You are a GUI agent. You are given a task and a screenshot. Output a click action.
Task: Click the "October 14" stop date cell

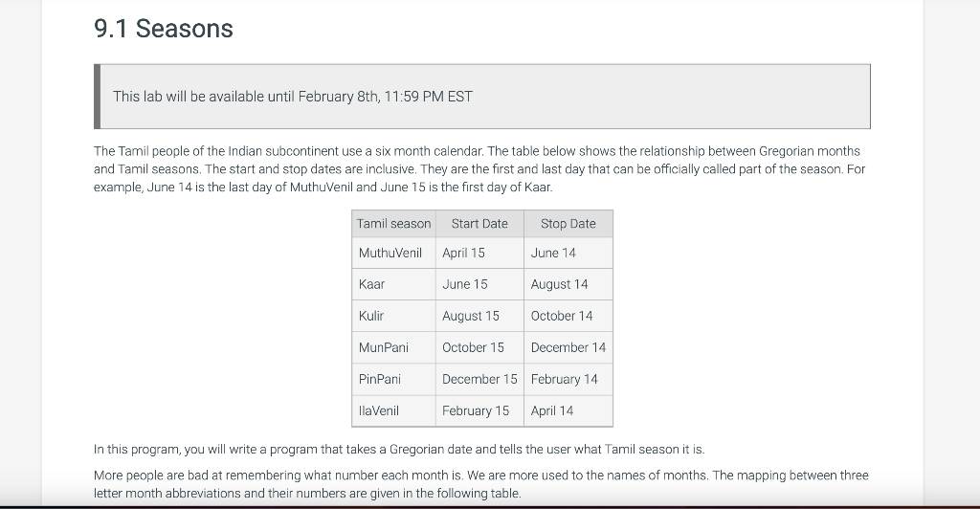tap(568, 316)
